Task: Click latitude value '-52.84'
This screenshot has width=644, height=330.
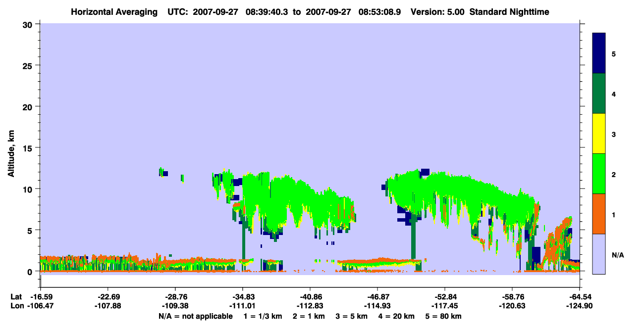Action: point(445,297)
